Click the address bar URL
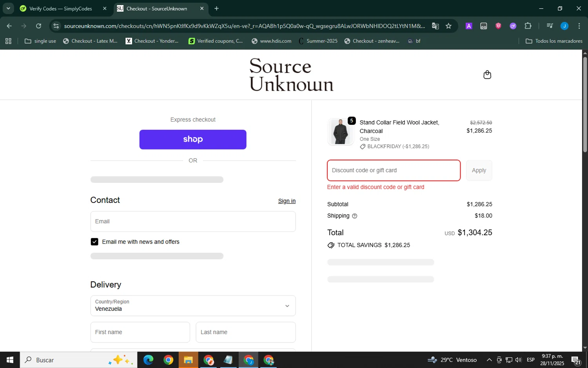The height and width of the screenshot is (368, 588). [244, 26]
